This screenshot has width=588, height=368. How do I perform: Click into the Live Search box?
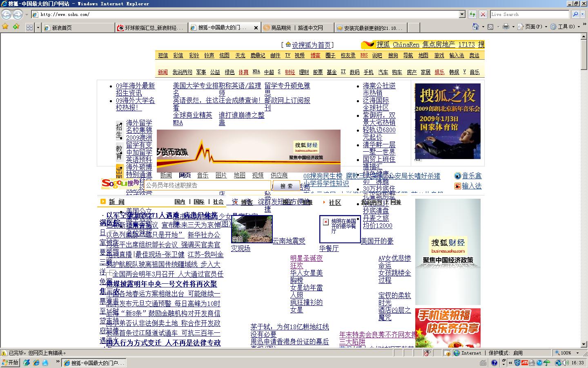point(530,14)
